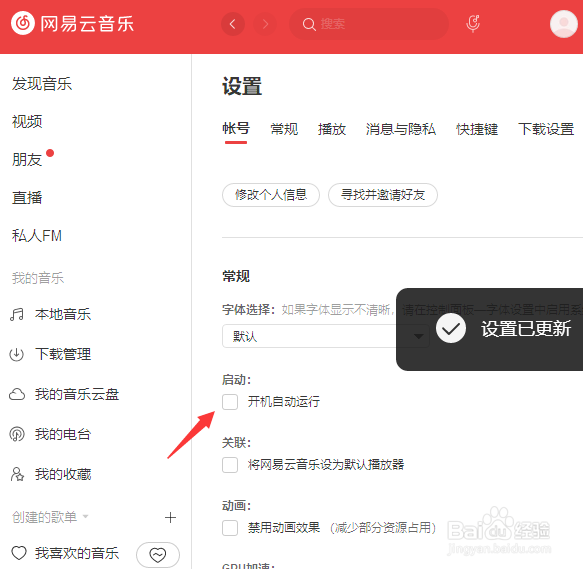Click the 我的电台 radio icon
This screenshot has width=583, height=569.
[17, 434]
